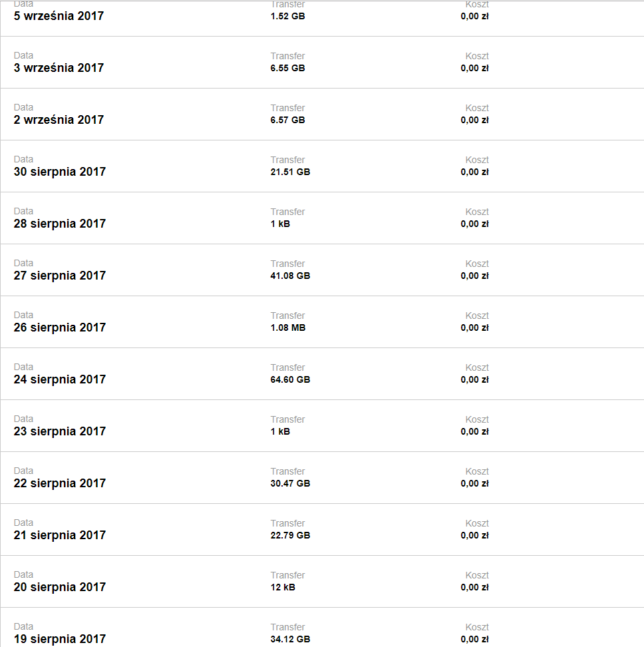Viewport: 644px width, 647px height.
Task: Select the 30 sierpnia 2017 date entry
Action: point(60,172)
